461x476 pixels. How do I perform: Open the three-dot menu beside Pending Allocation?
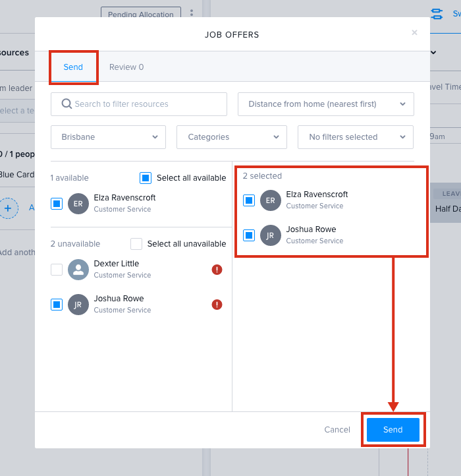192,13
